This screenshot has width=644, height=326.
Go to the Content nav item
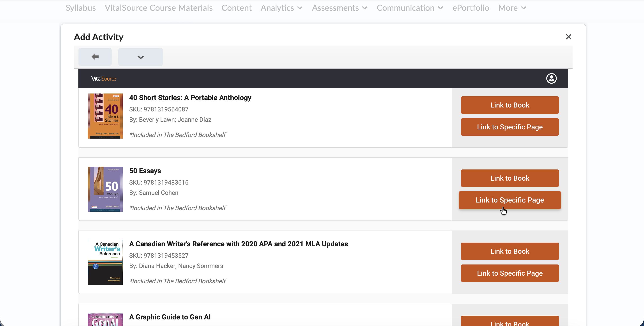click(237, 8)
